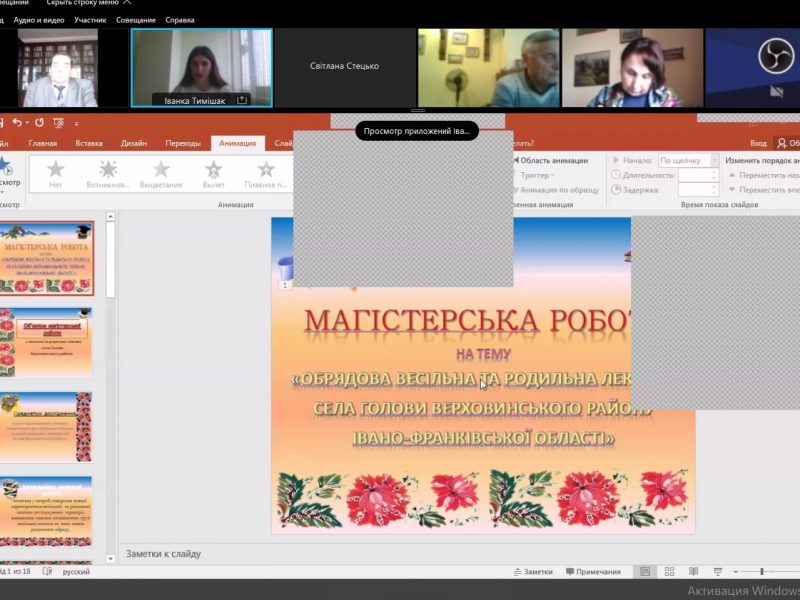The height and width of the screenshot is (600, 800).
Task: Start slideshow from status bar icon
Action: [x=717, y=572]
